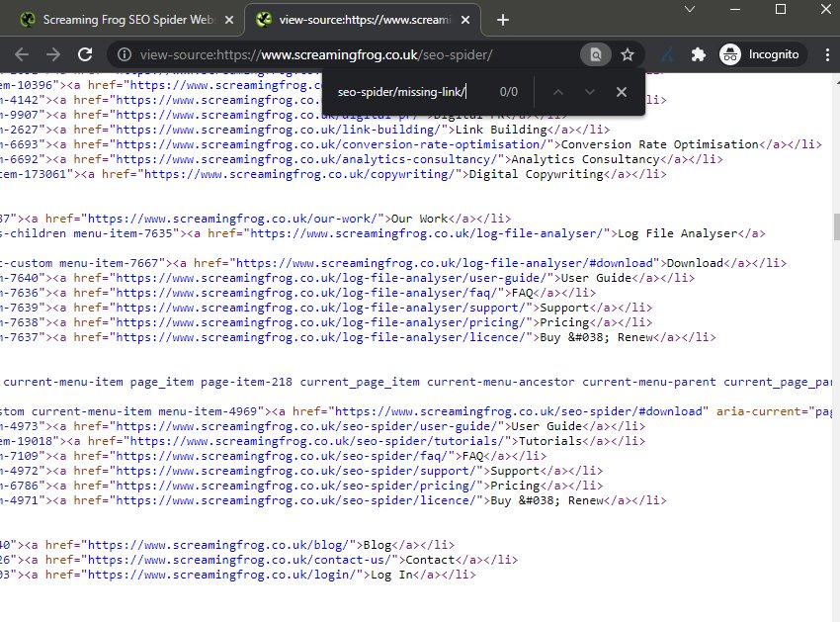
Task: Click the find-in-page search icon in address bar
Action: pyautogui.click(x=595, y=54)
